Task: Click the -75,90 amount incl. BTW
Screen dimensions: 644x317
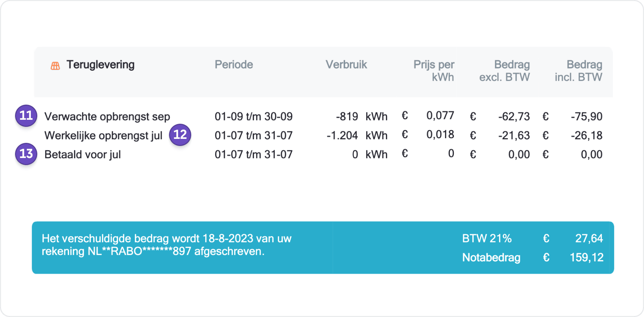Action: tap(587, 116)
